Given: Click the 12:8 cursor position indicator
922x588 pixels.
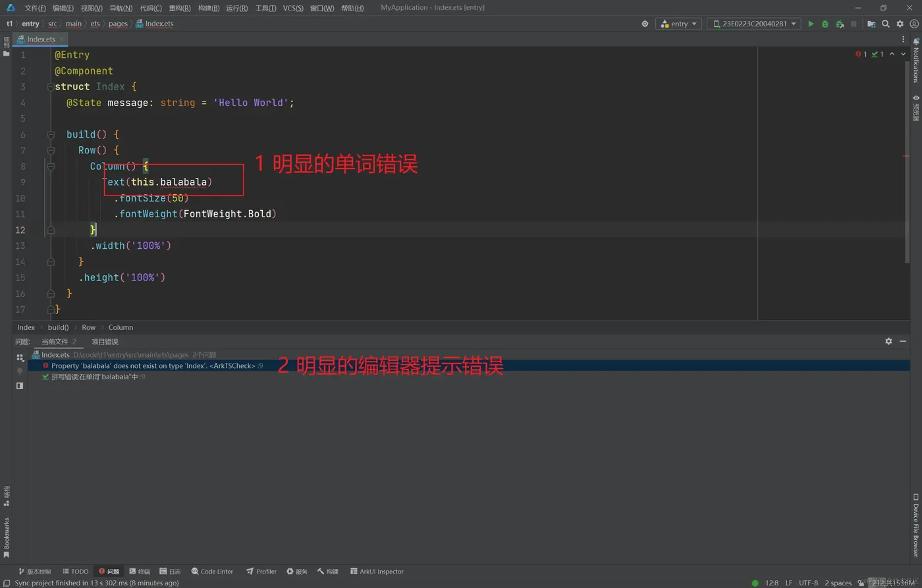Looking at the screenshot, I should (x=772, y=583).
